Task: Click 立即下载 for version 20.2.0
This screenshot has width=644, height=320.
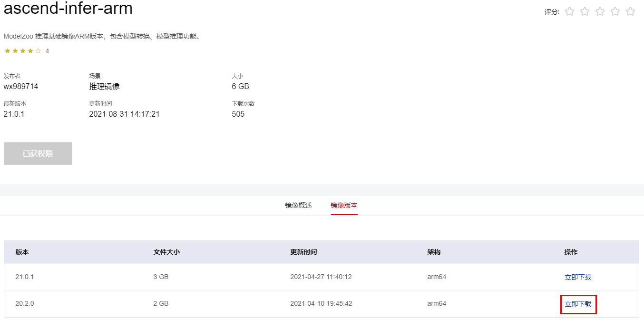Action: pos(578,304)
